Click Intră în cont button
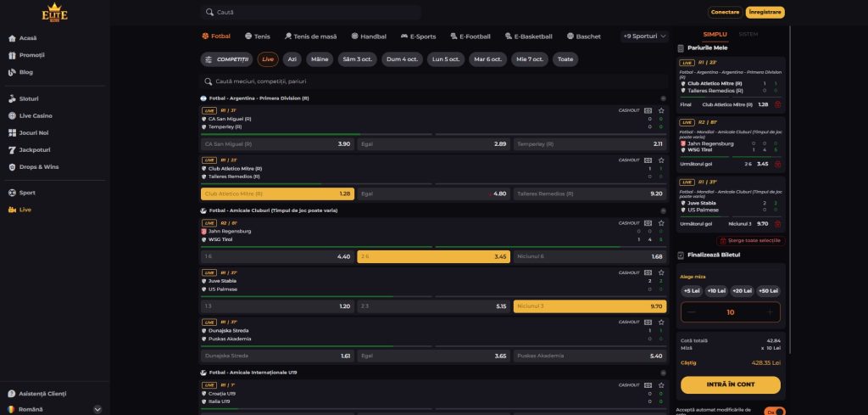The height and width of the screenshot is (415, 868). (x=730, y=384)
